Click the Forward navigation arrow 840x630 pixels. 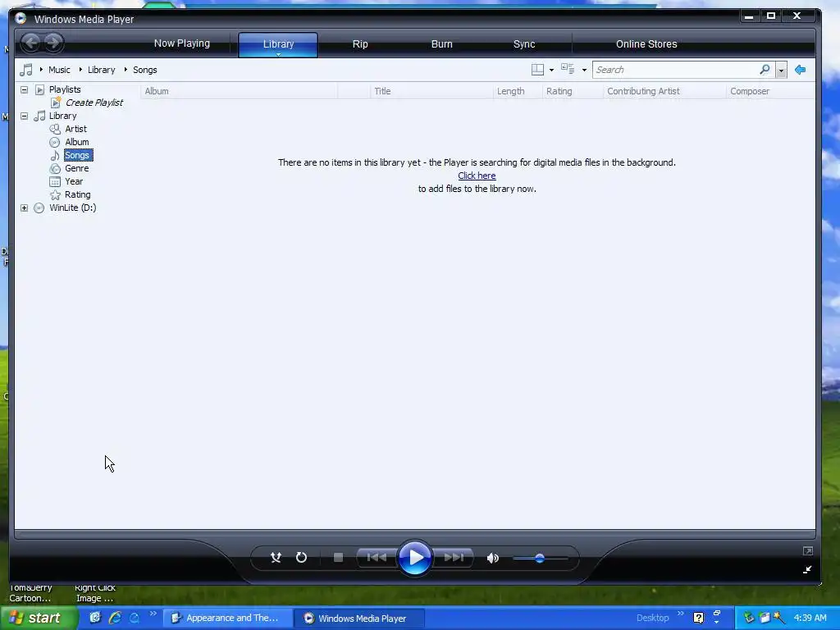(53, 43)
